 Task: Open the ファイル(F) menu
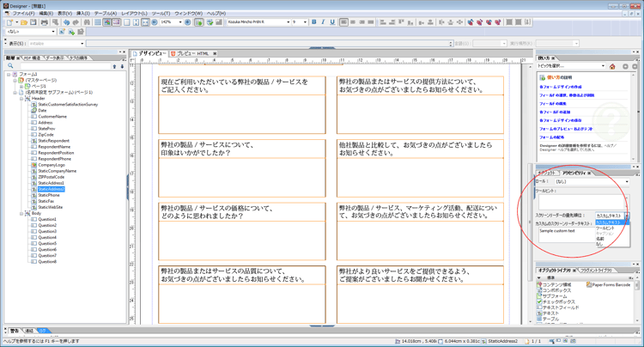23,14
